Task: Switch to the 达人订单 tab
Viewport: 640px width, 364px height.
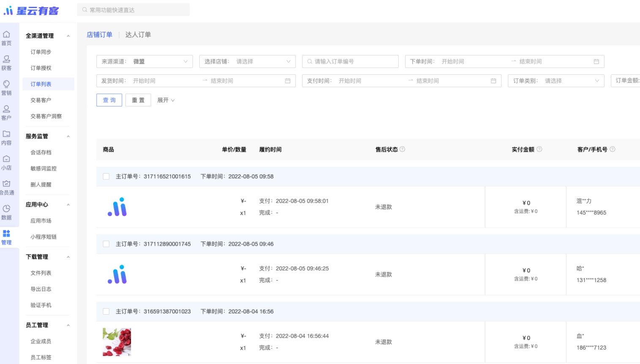Action: 138,35
